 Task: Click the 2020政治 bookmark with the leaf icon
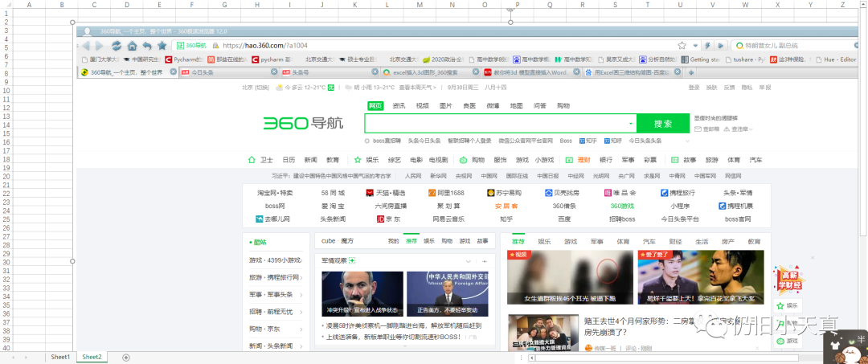442,59
